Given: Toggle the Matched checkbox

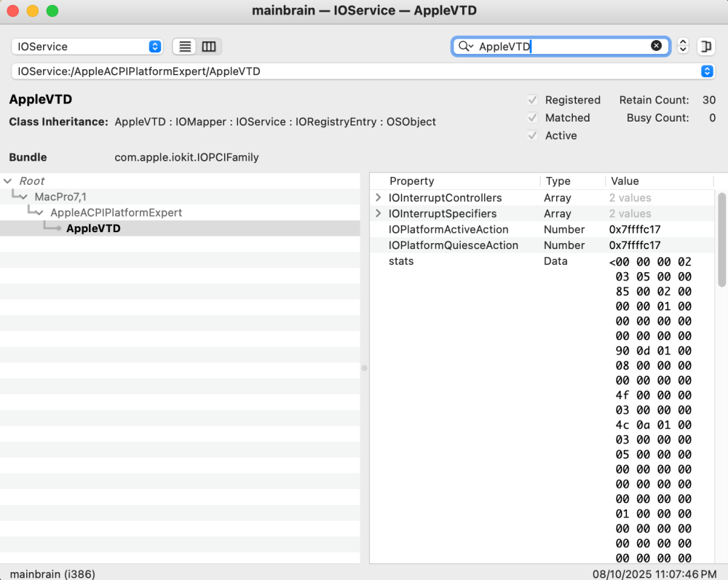Looking at the screenshot, I should [533, 118].
